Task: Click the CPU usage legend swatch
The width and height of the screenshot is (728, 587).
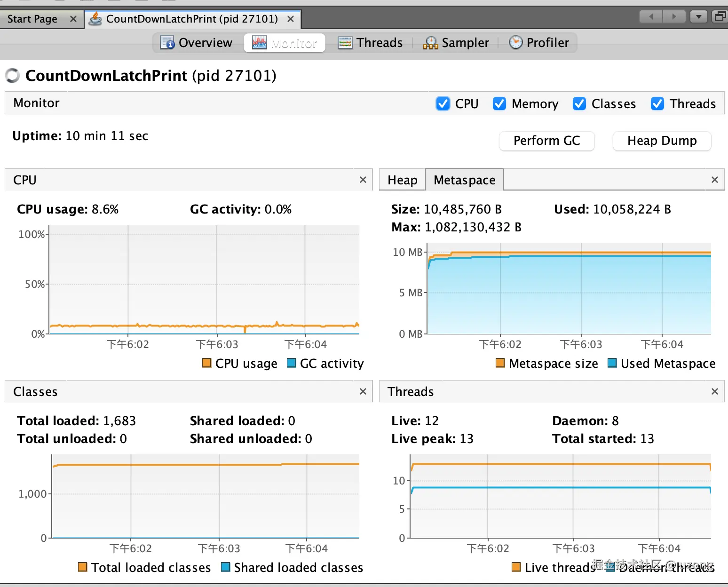Action: click(x=206, y=363)
